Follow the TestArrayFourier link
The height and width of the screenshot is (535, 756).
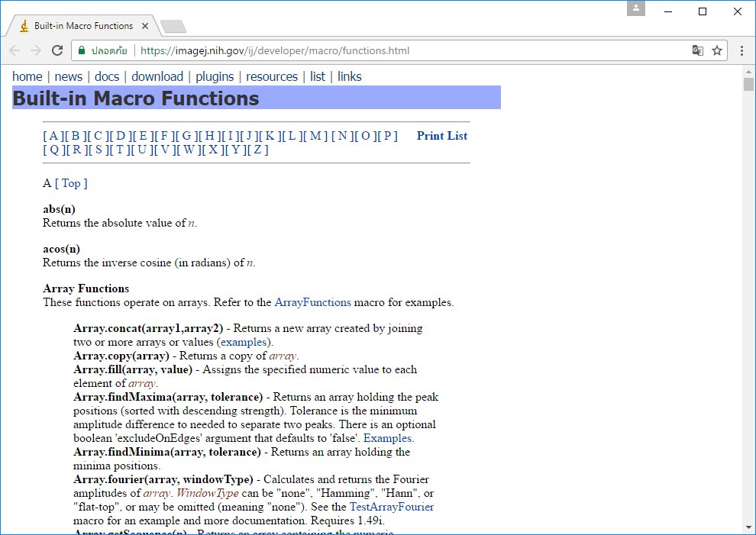click(392, 507)
